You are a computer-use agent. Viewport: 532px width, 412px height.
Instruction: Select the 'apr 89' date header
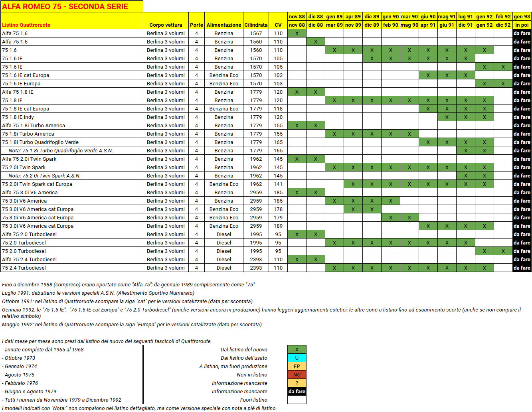click(x=353, y=16)
